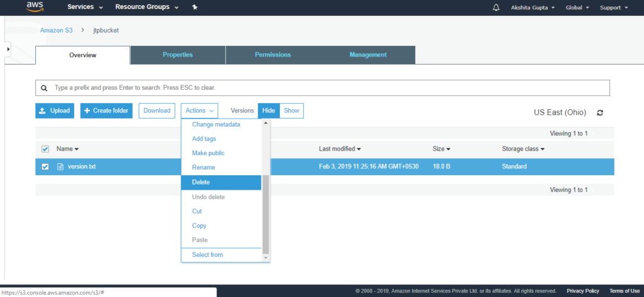
Task: Open the Global region dropdown
Action: coord(577,8)
